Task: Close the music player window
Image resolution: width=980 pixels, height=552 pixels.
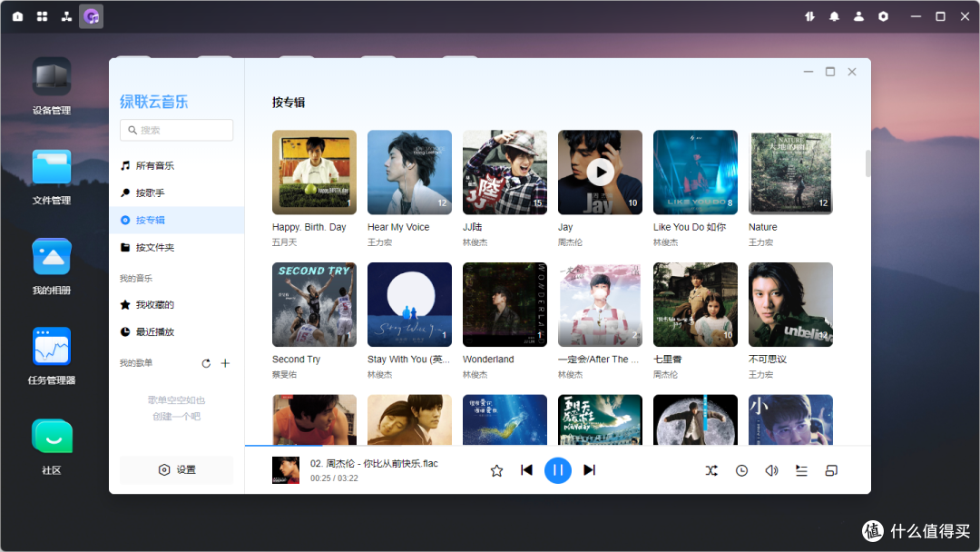Action: pyautogui.click(x=852, y=72)
